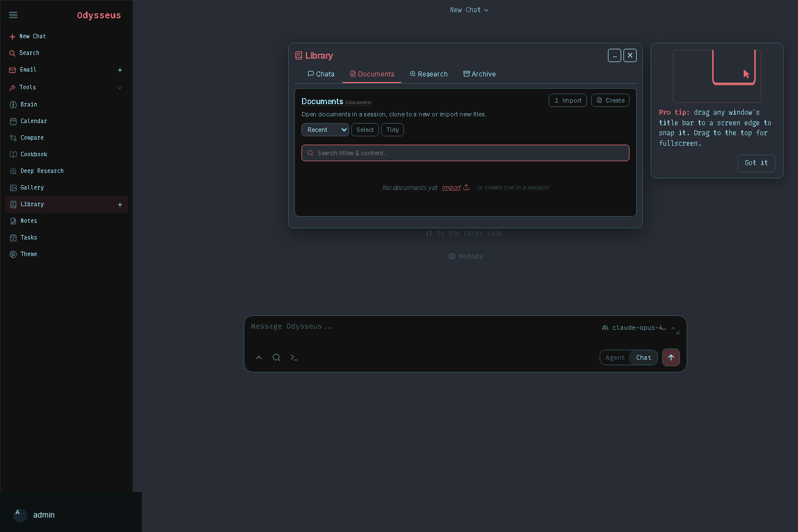Expand the Tools section chevron
The height and width of the screenshot is (532, 798).
point(120,88)
